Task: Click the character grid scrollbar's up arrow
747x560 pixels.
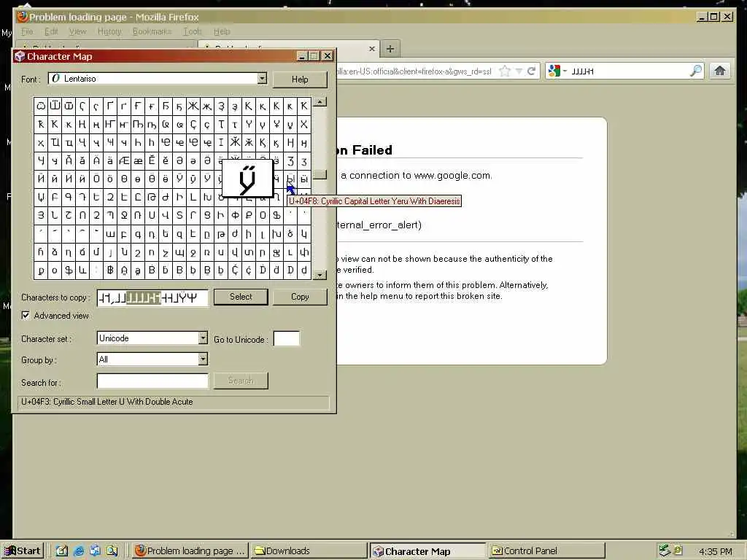Action: tap(320, 102)
